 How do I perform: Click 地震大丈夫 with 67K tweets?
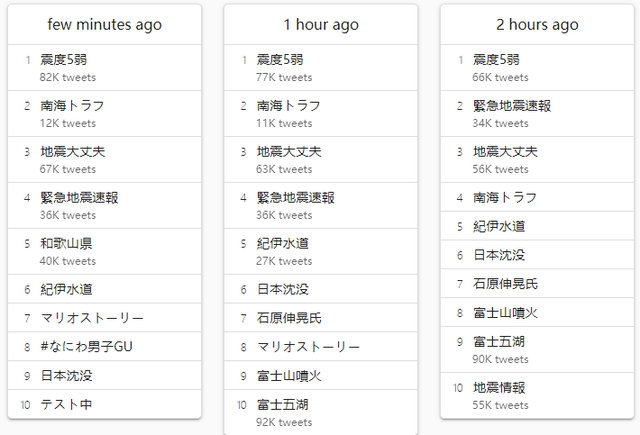[72, 151]
